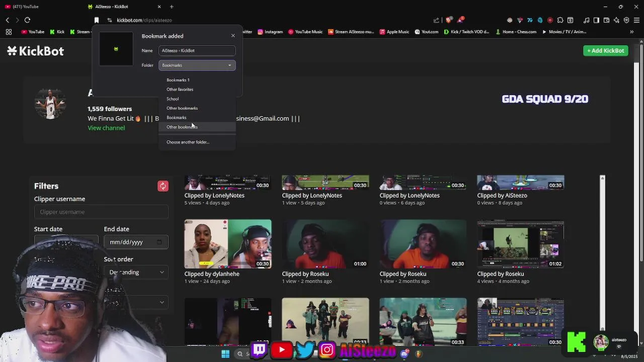Click 'Clipped by AiSteezo' text
644x362 pixels.
(502, 196)
